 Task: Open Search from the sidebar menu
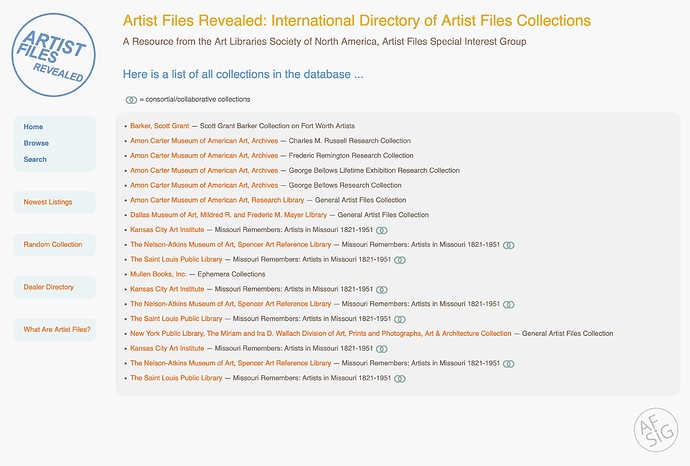35,159
